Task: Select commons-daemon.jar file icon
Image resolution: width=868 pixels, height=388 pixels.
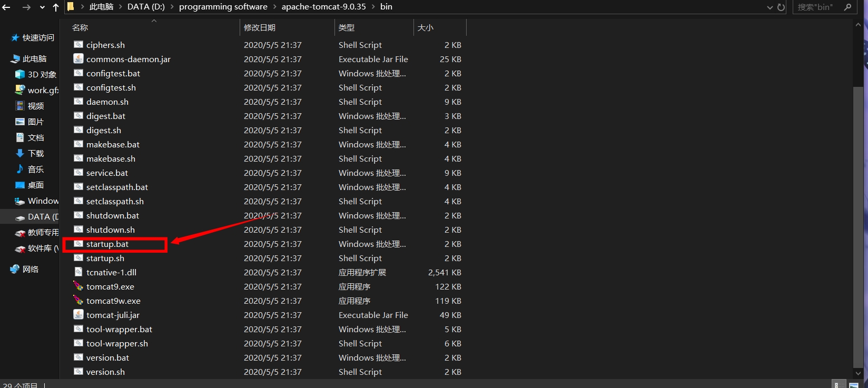Action: coord(78,59)
